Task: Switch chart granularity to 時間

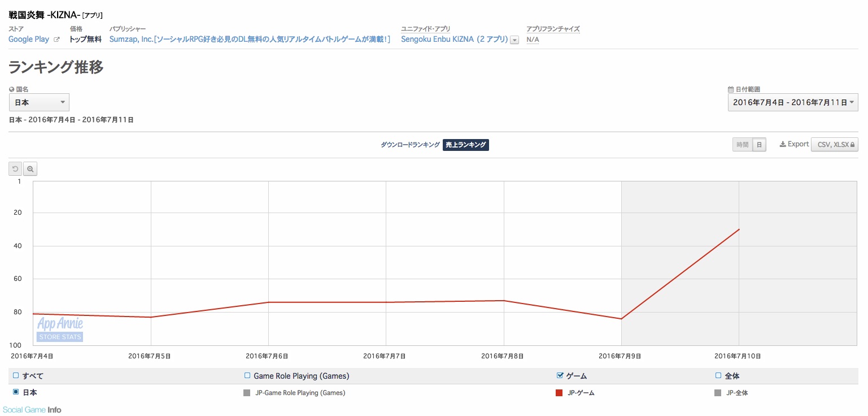Action: coord(742,145)
